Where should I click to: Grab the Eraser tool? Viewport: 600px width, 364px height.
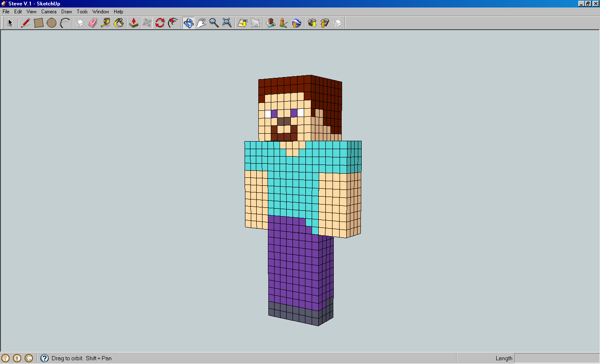click(92, 23)
